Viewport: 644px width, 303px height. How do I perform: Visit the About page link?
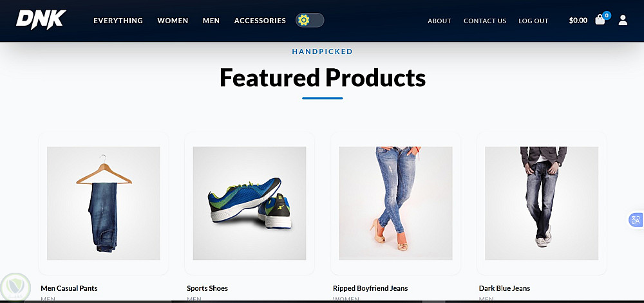(x=439, y=21)
